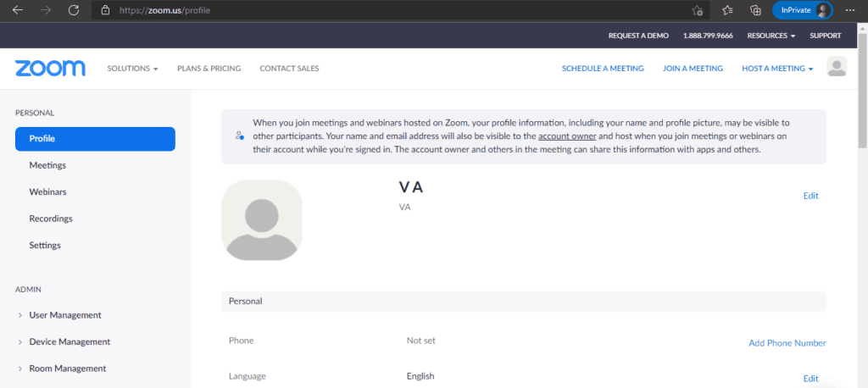868x388 pixels.
Task: Click Join a Meeting
Action: pos(693,69)
